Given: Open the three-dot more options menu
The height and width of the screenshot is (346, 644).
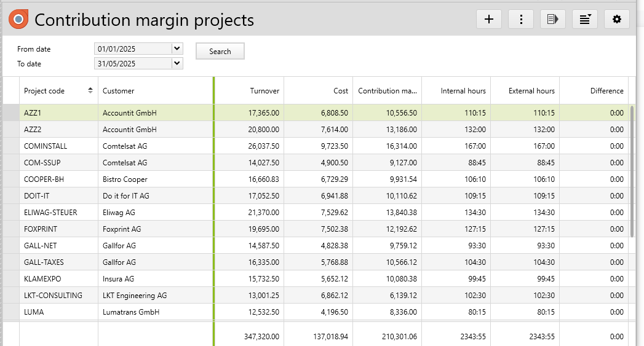Looking at the screenshot, I should (521, 19).
